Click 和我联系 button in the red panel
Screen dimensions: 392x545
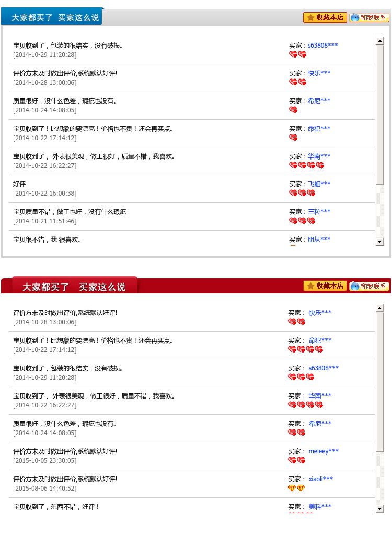(369, 286)
